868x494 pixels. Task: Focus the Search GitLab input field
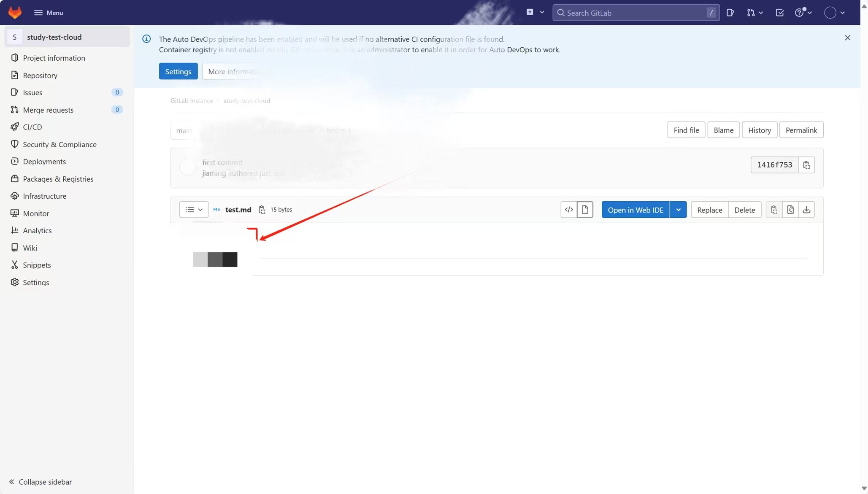pos(633,13)
